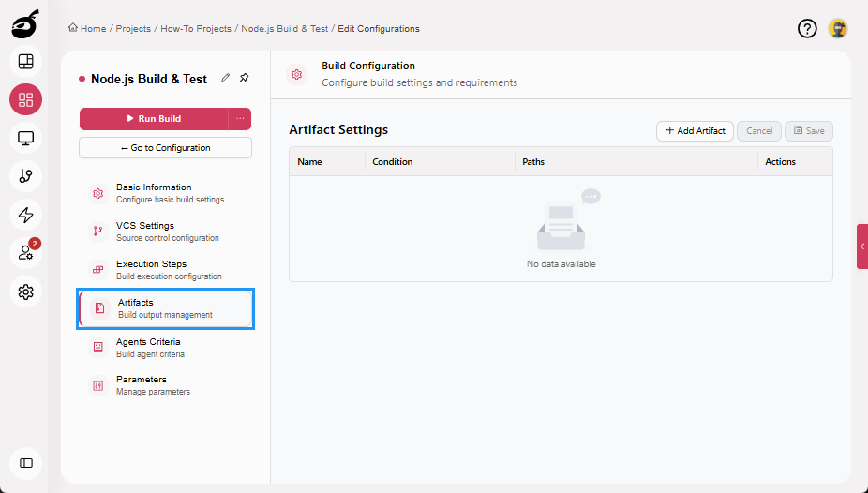Open the lightning bolt icon in sidebar
Image resolution: width=868 pixels, height=493 pixels.
25,215
